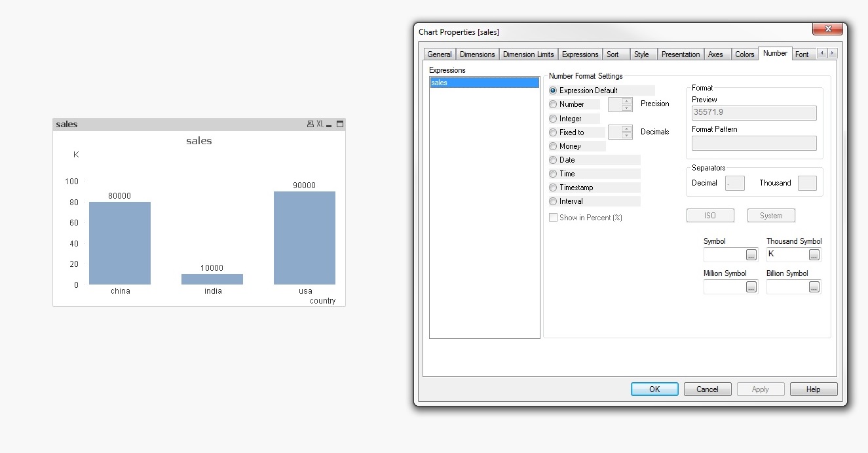This screenshot has width=868, height=453.
Task: Open the Thousand Symbol ellipsis button
Action: coord(814,255)
